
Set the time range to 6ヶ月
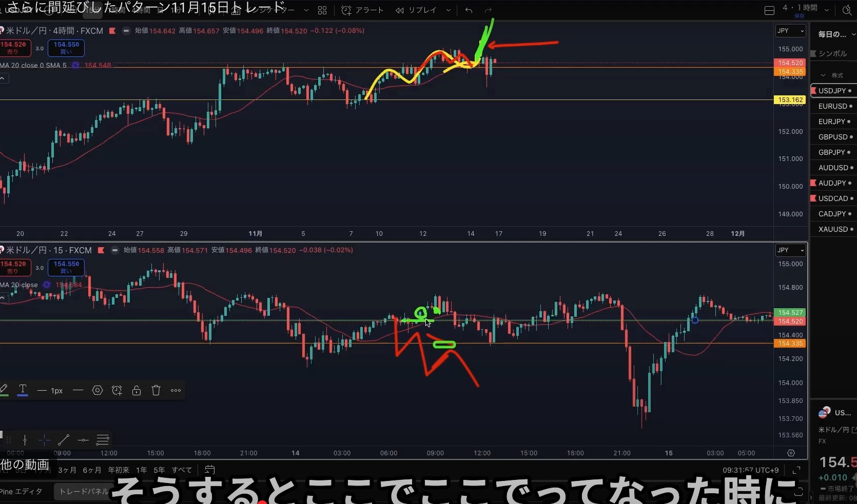click(x=92, y=470)
